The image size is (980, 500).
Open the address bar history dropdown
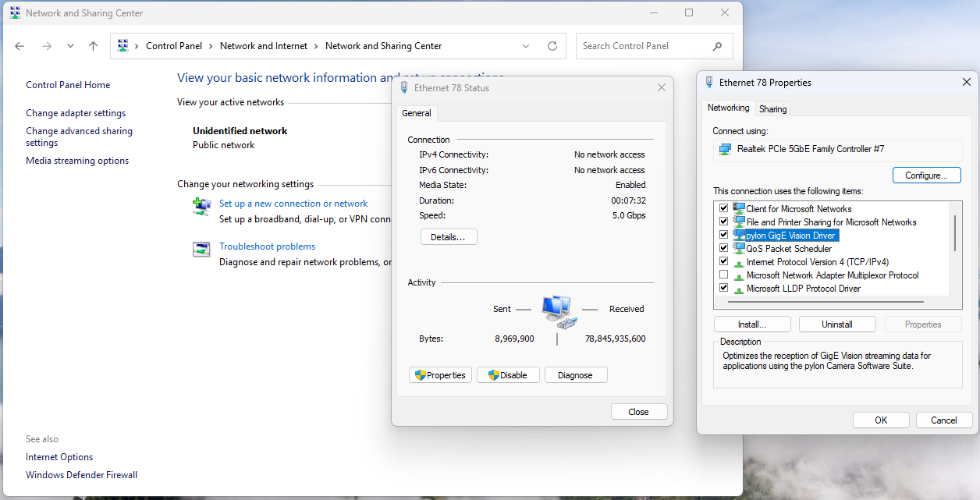click(x=527, y=46)
